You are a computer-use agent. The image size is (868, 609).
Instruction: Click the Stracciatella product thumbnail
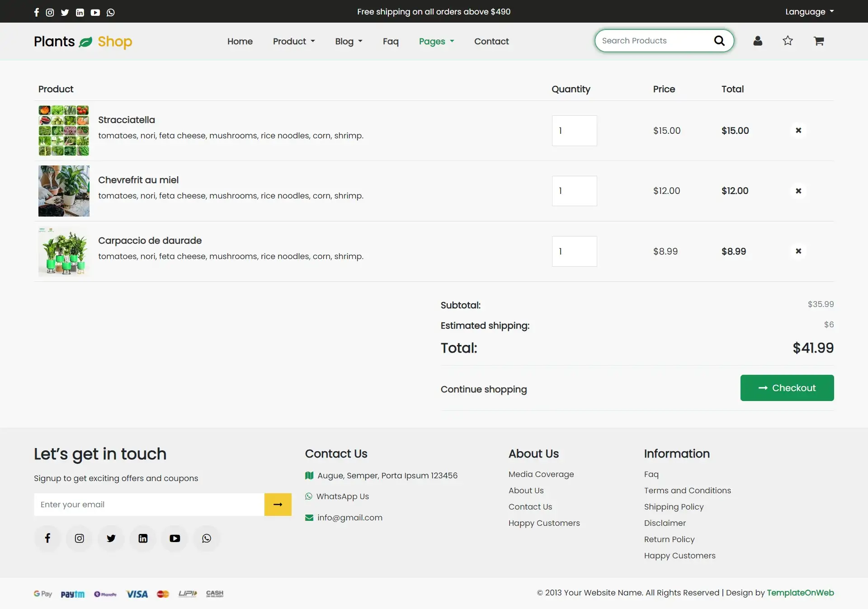pyautogui.click(x=64, y=131)
